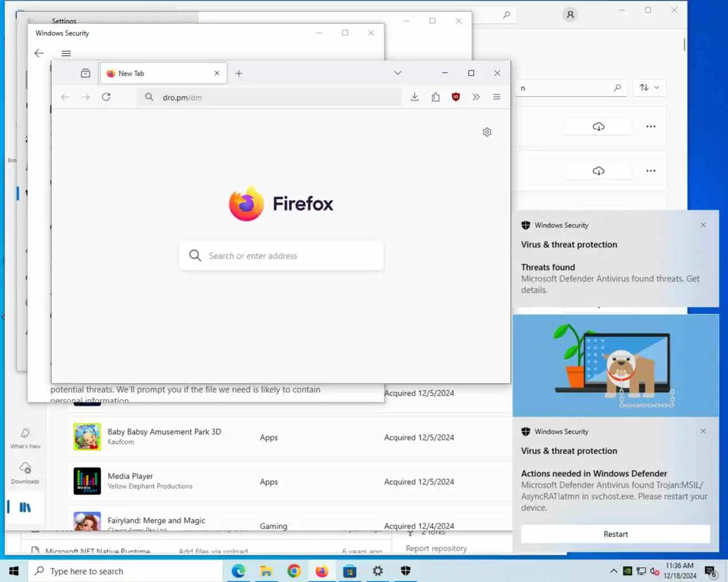This screenshot has height=582, width=728.
Task: Reload the current page in Firefox
Action: click(106, 97)
